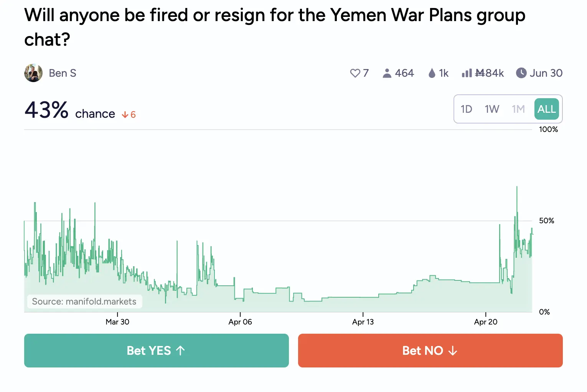Open the Ben S creator link

[63, 73]
